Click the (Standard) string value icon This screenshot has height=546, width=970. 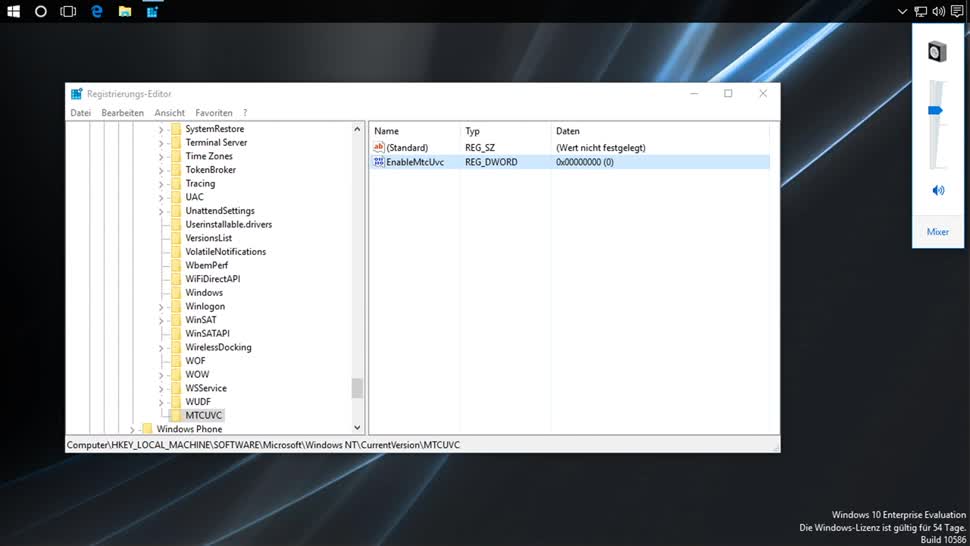(379, 147)
